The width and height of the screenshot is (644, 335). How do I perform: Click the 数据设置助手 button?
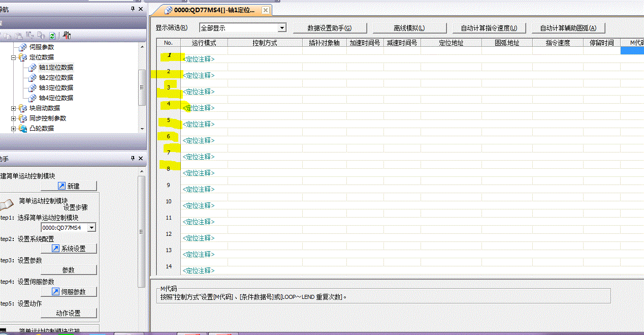pos(329,28)
